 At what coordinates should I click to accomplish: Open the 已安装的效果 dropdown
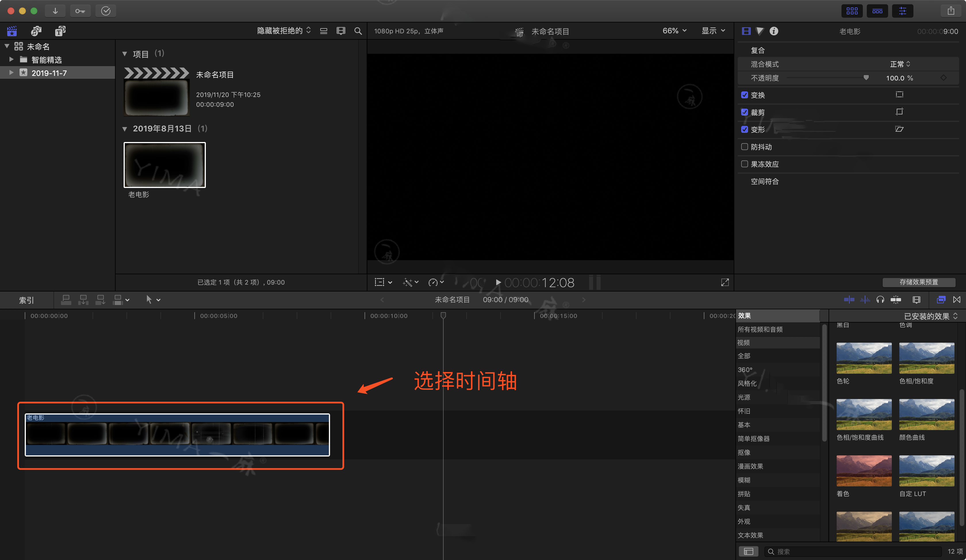pyautogui.click(x=931, y=316)
